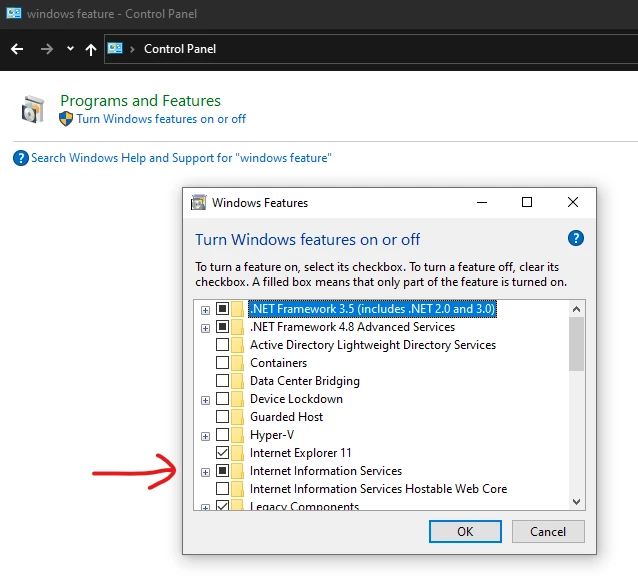Click Turn Windows features on or off link
The image size is (638, 586).
pyautogui.click(x=161, y=119)
